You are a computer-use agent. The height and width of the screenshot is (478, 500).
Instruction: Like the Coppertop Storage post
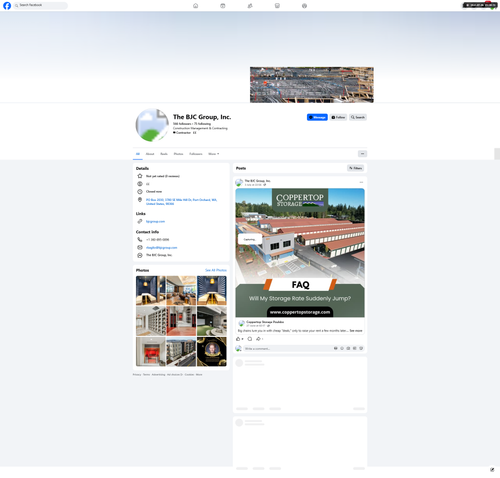point(238,339)
